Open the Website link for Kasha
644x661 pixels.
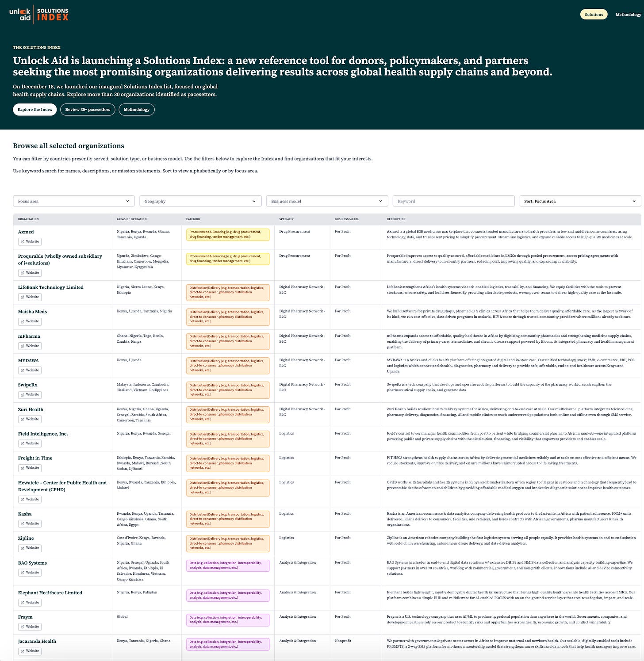point(30,523)
